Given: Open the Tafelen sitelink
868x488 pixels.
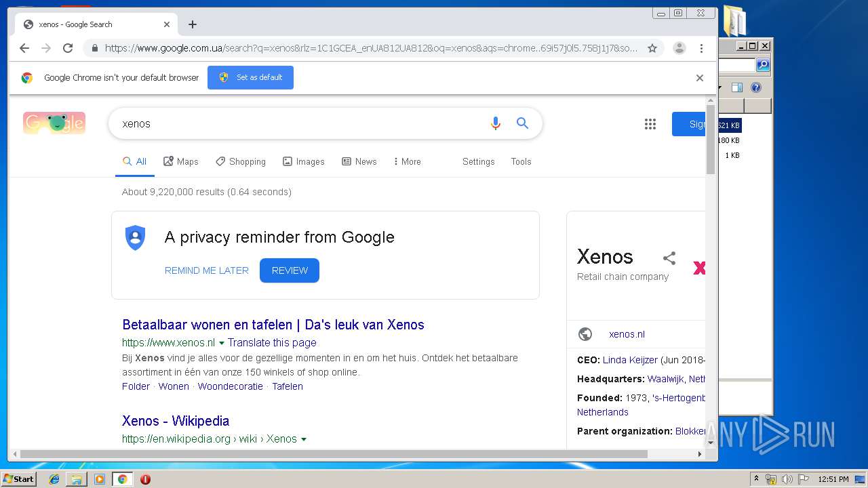Looking at the screenshot, I should [288, 386].
